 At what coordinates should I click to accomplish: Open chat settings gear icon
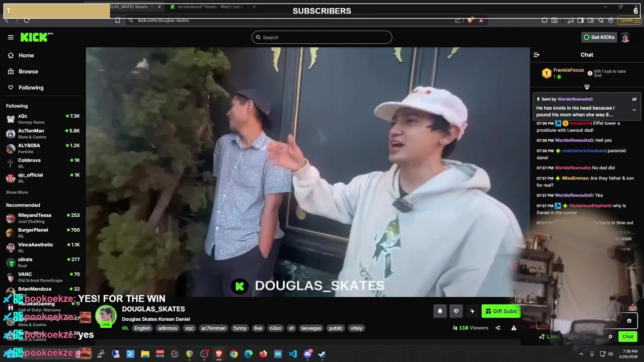coord(610,337)
